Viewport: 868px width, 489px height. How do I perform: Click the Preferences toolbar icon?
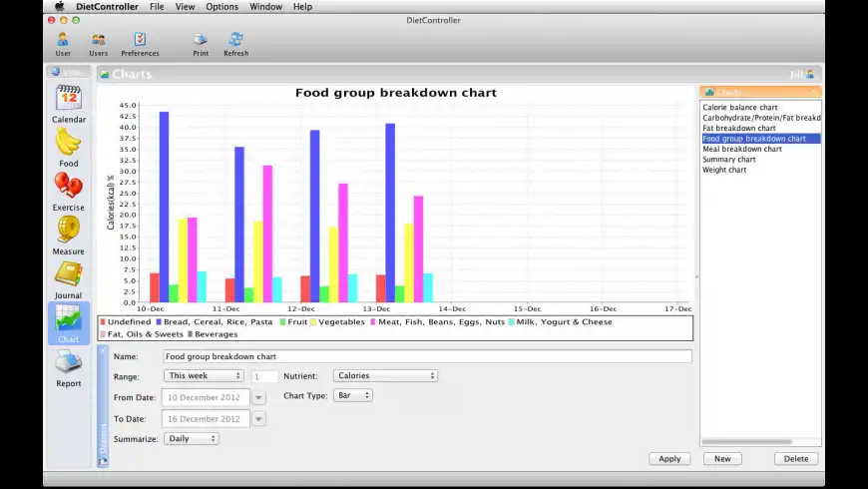pos(140,40)
